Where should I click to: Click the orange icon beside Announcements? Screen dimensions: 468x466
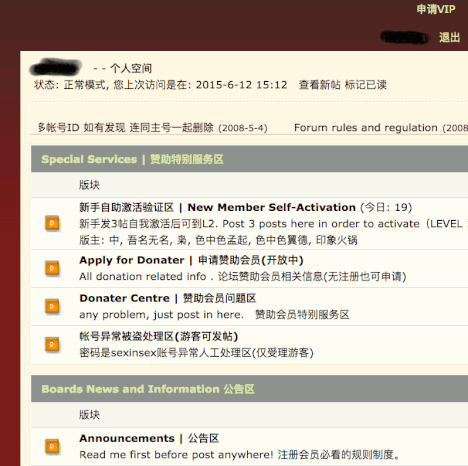coord(52,446)
